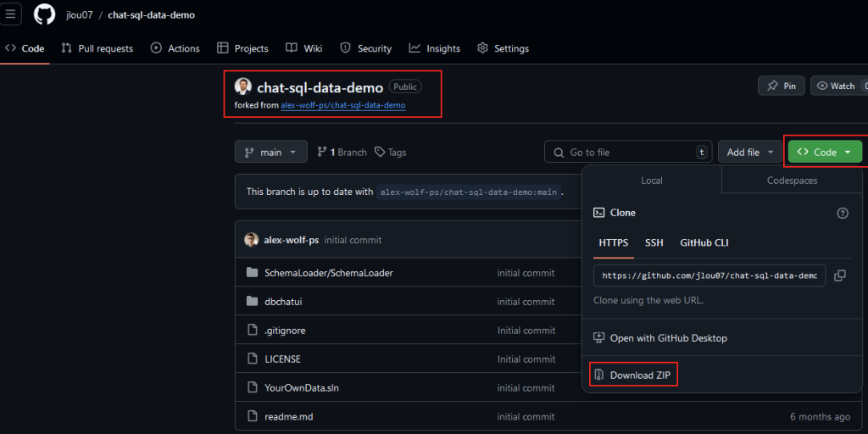
Task: Click the repository owner avatar
Action: (x=243, y=86)
